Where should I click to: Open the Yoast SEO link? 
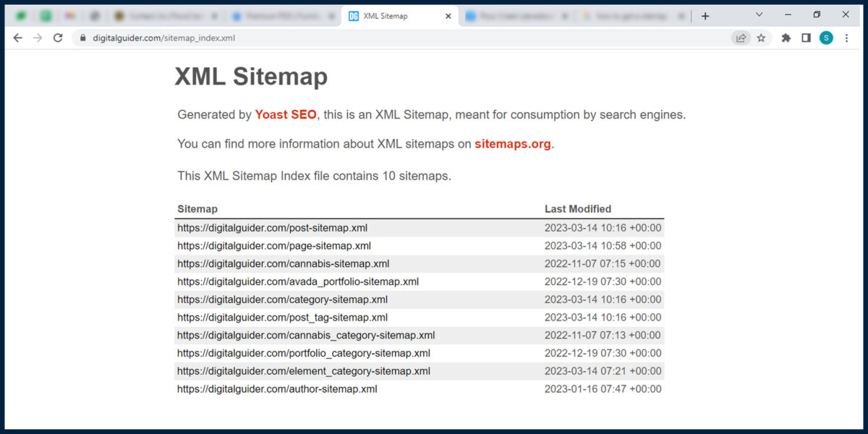(x=286, y=114)
